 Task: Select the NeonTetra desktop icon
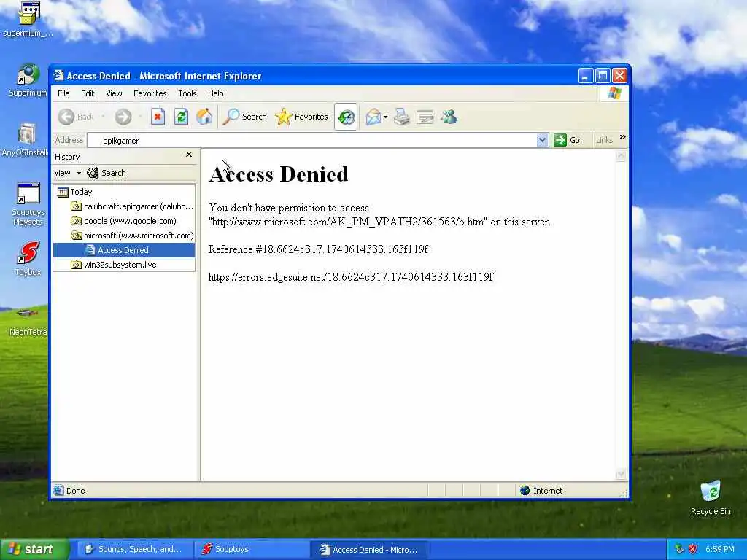point(28,322)
